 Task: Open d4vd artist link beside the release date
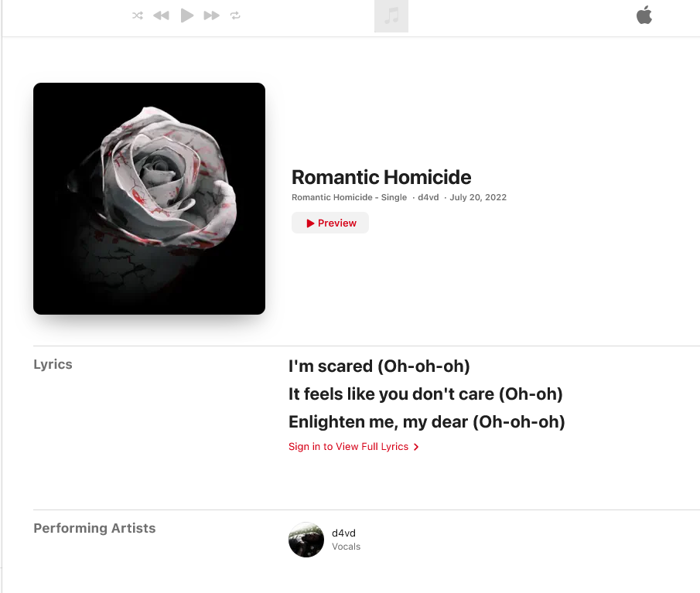428,198
